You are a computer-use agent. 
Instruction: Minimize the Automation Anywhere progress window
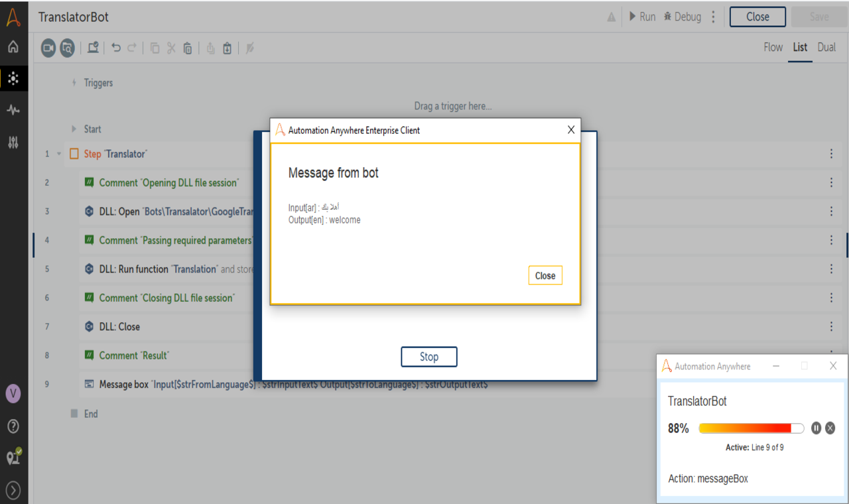coord(777,366)
